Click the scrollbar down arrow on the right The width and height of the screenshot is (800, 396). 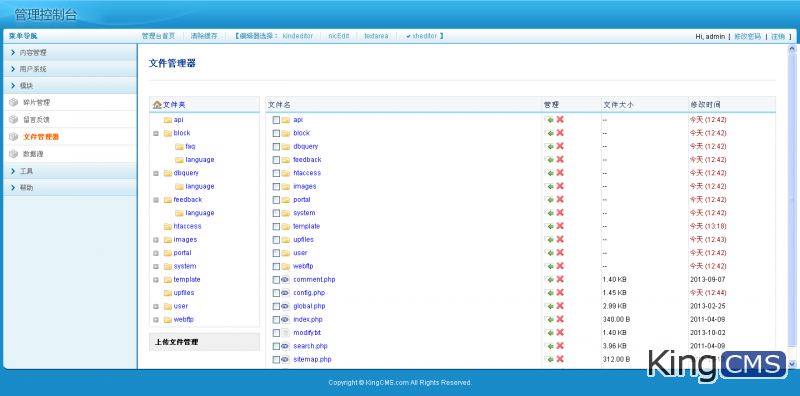(x=792, y=363)
